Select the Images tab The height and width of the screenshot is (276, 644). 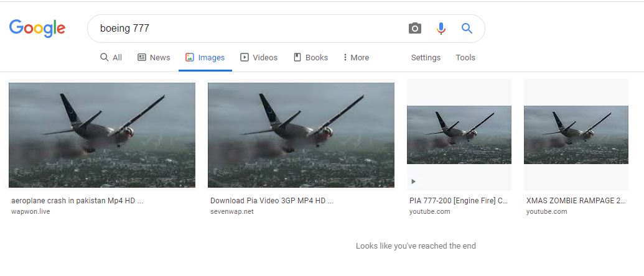[x=205, y=57]
